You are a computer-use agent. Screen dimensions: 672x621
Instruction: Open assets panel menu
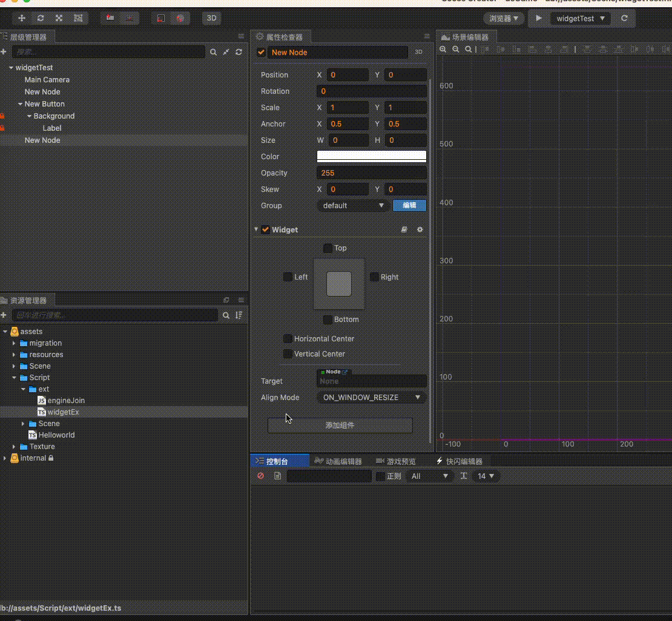(241, 300)
